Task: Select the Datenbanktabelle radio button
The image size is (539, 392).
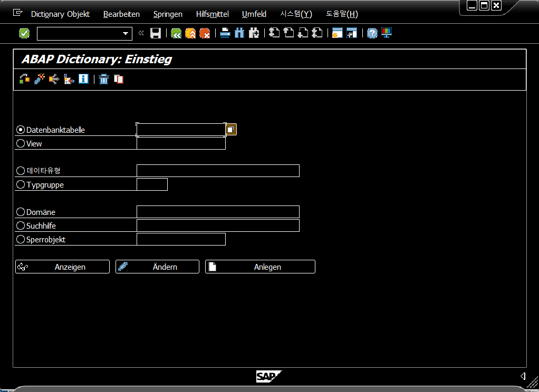Action: [x=21, y=130]
